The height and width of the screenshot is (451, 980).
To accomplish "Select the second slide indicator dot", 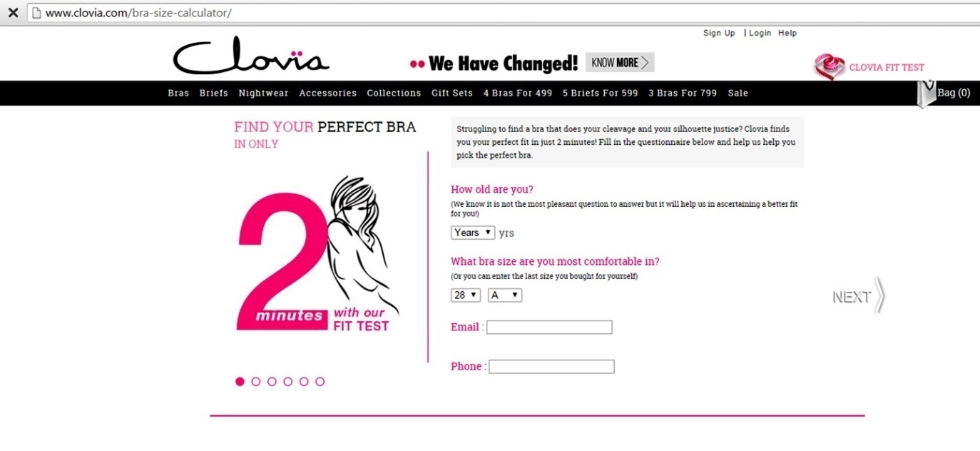I will click(x=256, y=382).
